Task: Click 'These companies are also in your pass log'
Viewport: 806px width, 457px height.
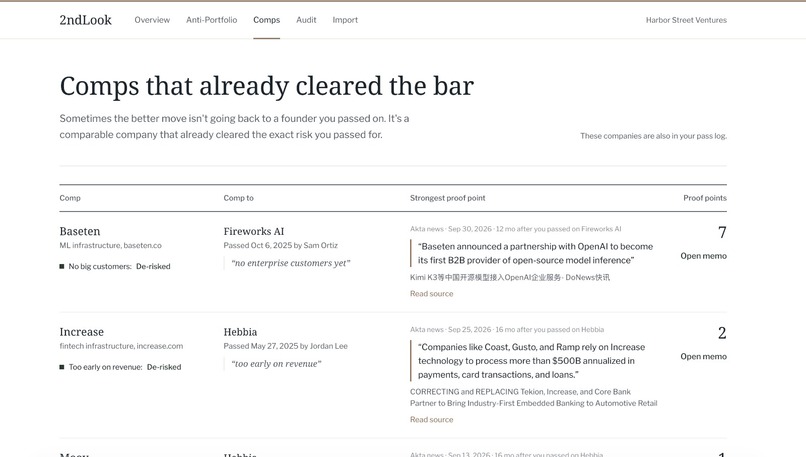Action: pyautogui.click(x=653, y=136)
